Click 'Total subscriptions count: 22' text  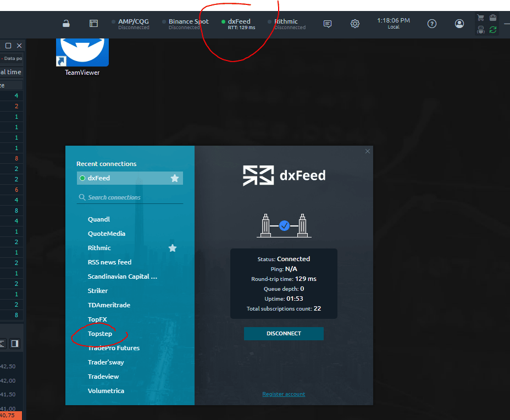[284, 309]
